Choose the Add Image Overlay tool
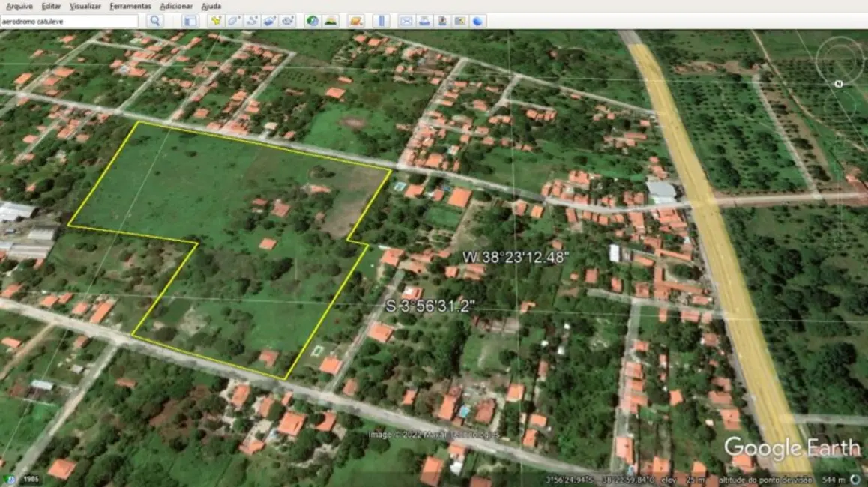The width and height of the screenshot is (868, 487). pos(269,21)
